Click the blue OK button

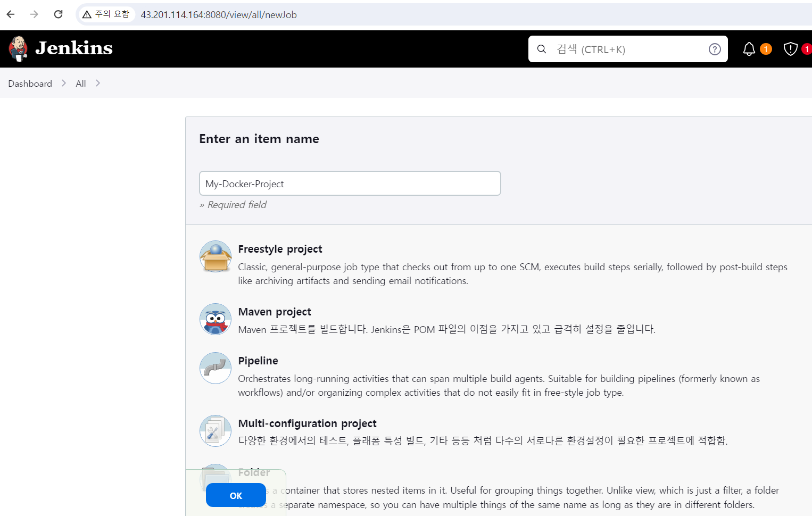(236, 495)
